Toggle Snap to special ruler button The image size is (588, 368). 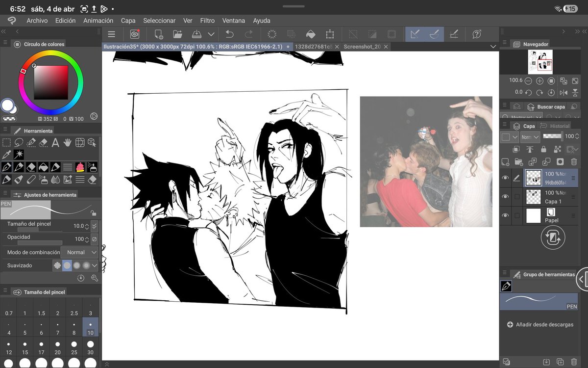click(434, 34)
